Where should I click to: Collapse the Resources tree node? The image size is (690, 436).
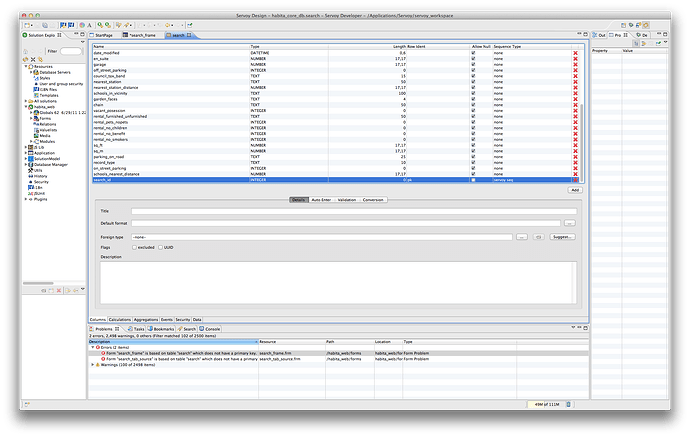tap(26, 66)
